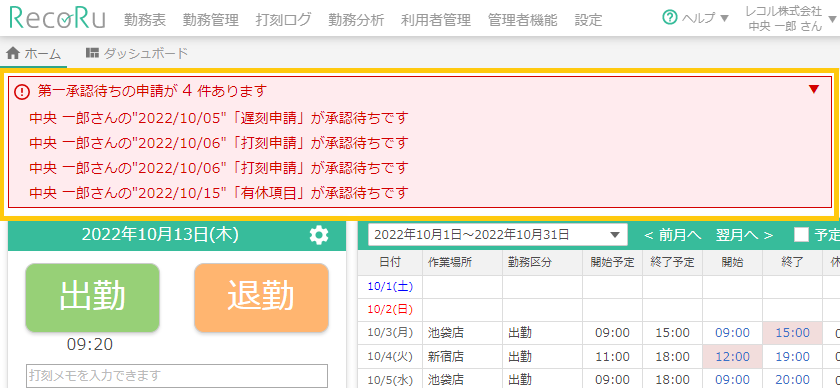840x388 pixels.
Task: Open the 勤務管理 menu
Action: pyautogui.click(x=211, y=20)
